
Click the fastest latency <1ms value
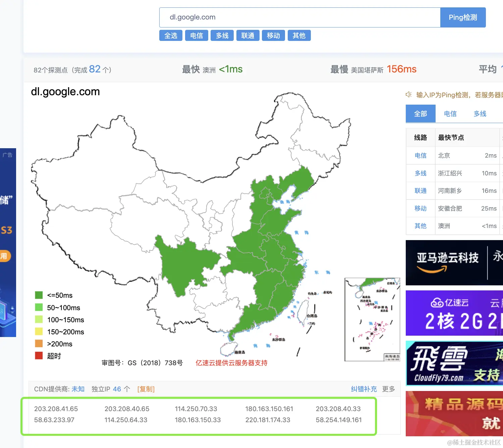[231, 69]
